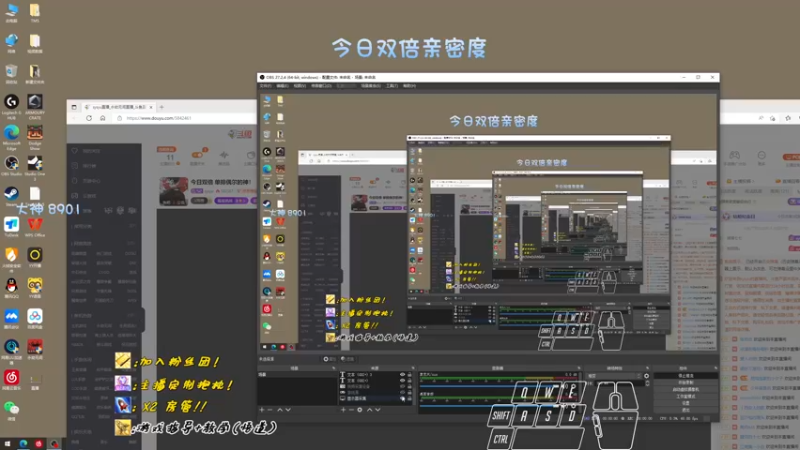Remove selected scene with Scenes minus icon

pyautogui.click(x=270, y=410)
